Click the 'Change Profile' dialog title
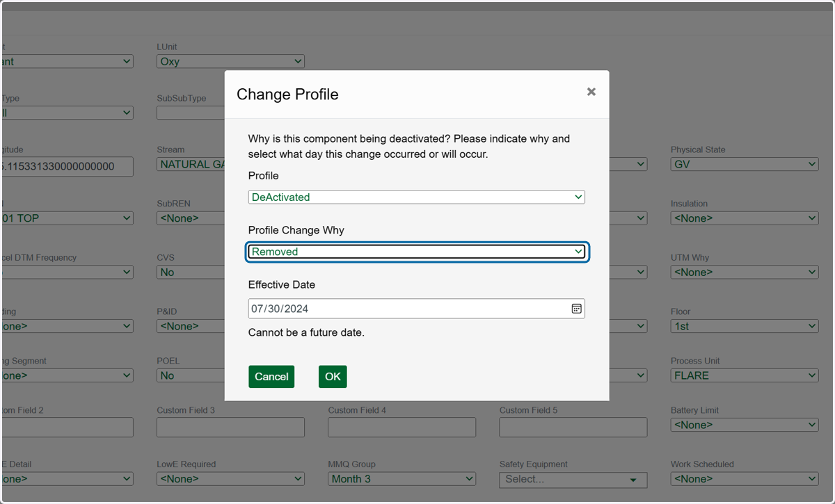 pos(287,94)
